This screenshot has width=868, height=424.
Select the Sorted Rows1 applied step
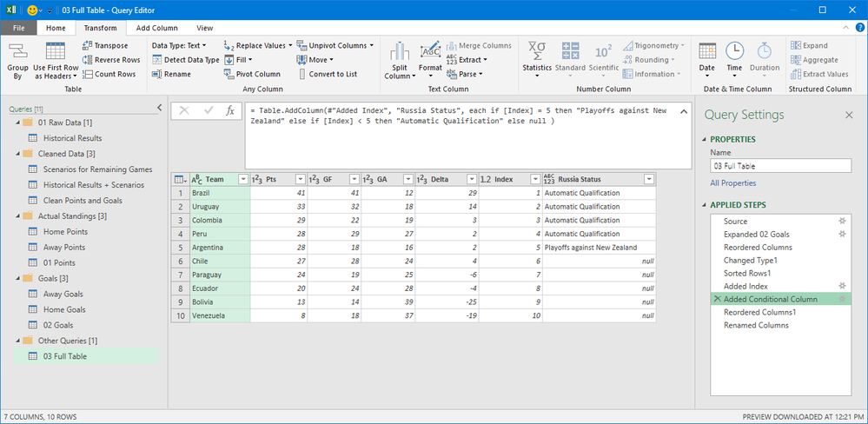[x=747, y=273]
